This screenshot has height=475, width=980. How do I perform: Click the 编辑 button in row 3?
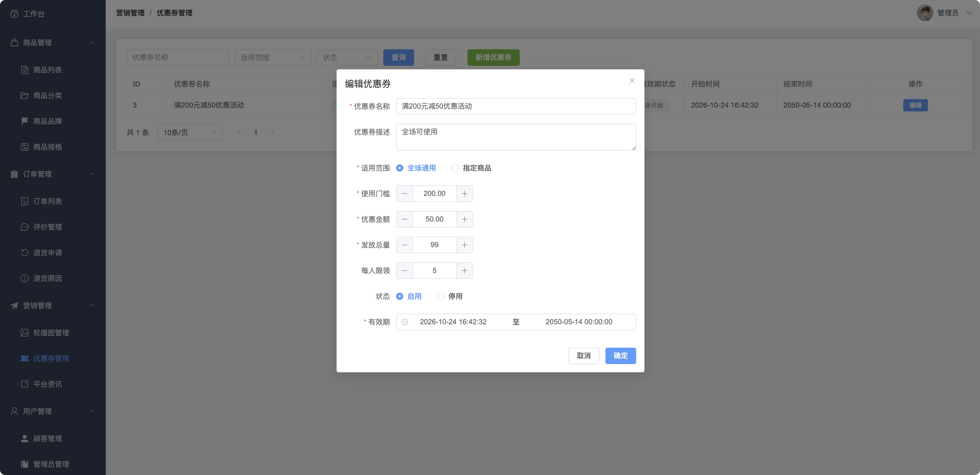pyautogui.click(x=915, y=106)
